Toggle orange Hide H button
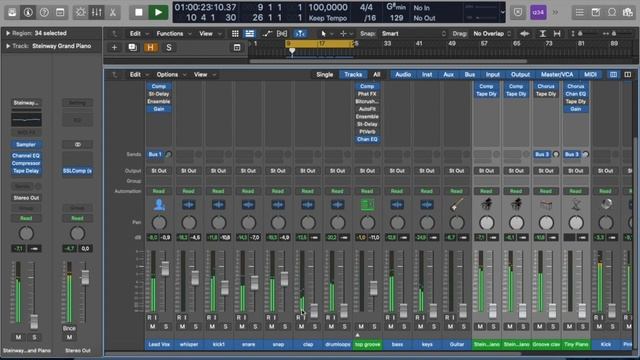 (x=150, y=47)
